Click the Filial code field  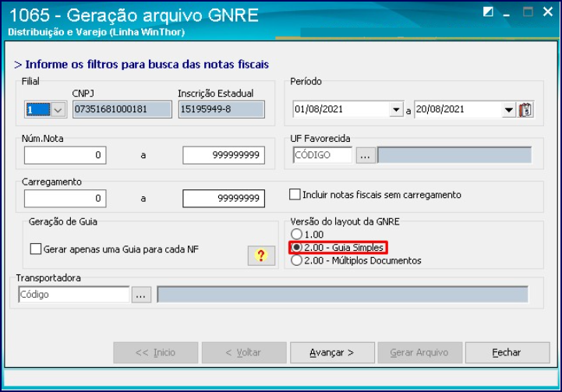pyautogui.click(x=38, y=110)
